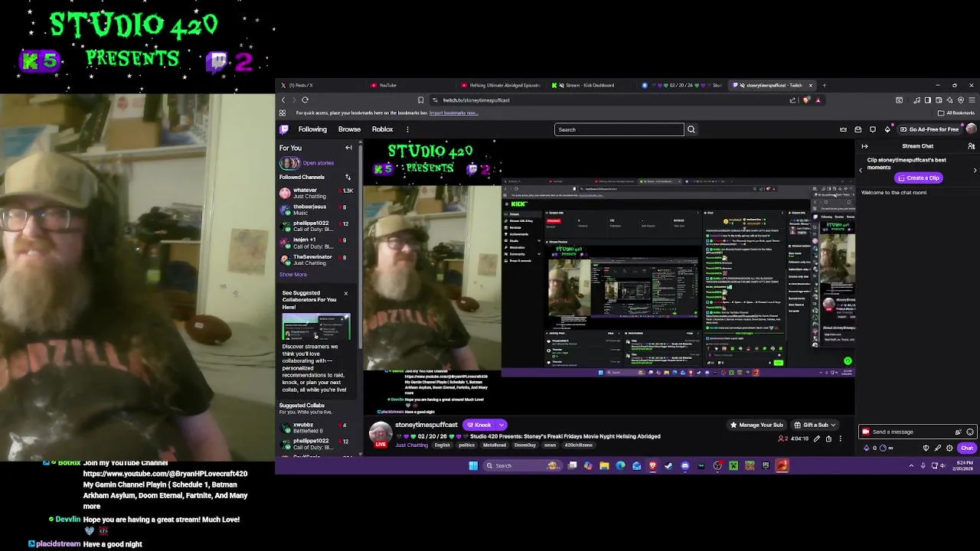Screen dimensions: 980x551
Task: Click the stoneytimespuffcast channel avatar
Action: (x=381, y=433)
